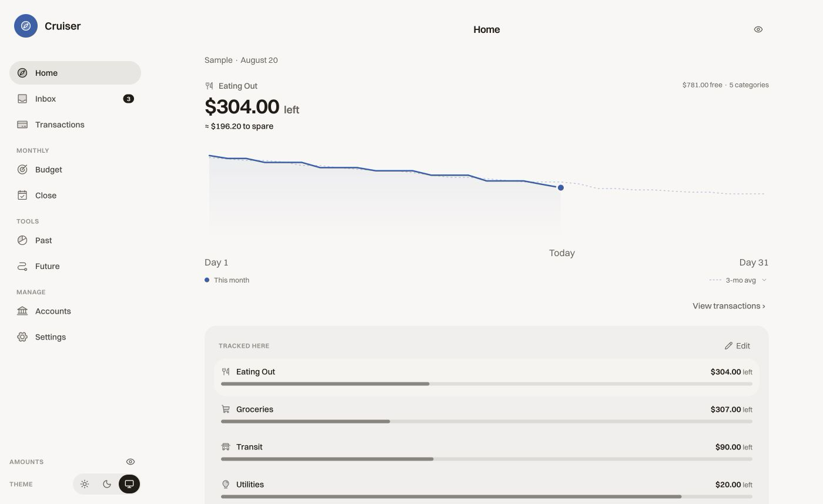The height and width of the screenshot is (504, 823).
Task: Open the 3-mo avg dropdown
Action: tap(738, 280)
